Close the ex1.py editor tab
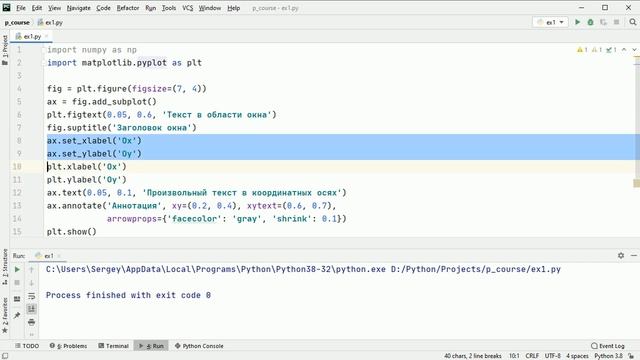Screen dimensions: 640x360 coord(47,36)
